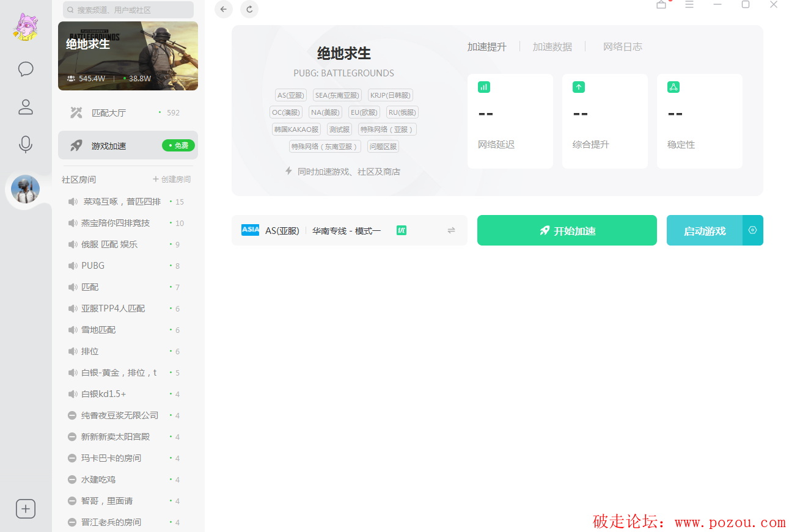Select the AS(亚服) server tag
Viewport: 789px width, 532px height.
(290, 95)
